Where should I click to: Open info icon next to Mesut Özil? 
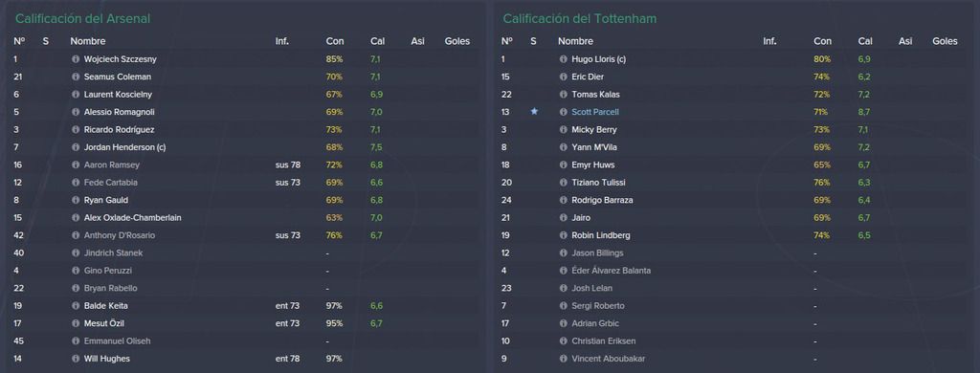tap(76, 323)
